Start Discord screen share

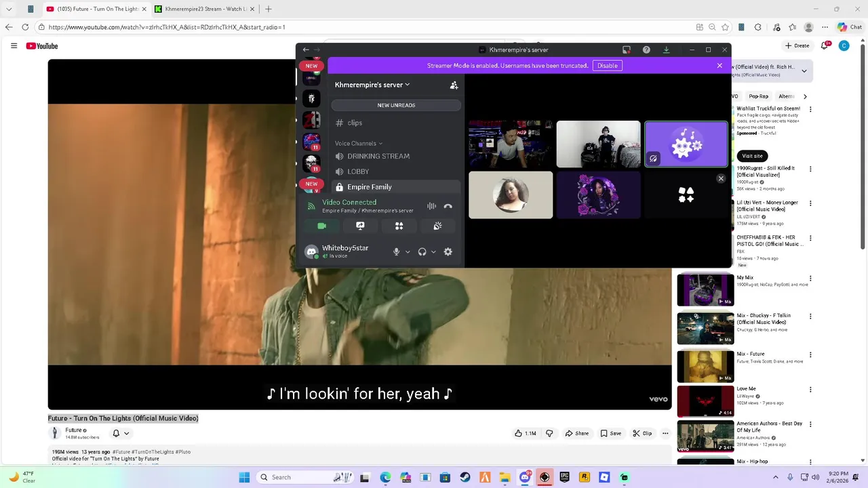point(360,226)
